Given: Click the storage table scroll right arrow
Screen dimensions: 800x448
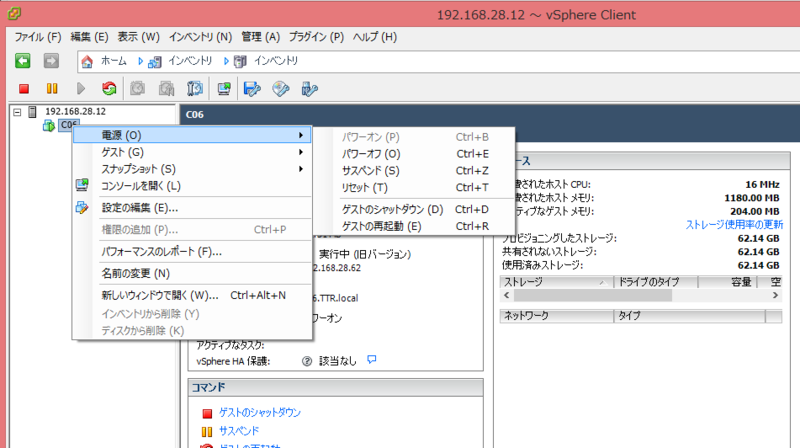Looking at the screenshot, I should coord(776,295).
